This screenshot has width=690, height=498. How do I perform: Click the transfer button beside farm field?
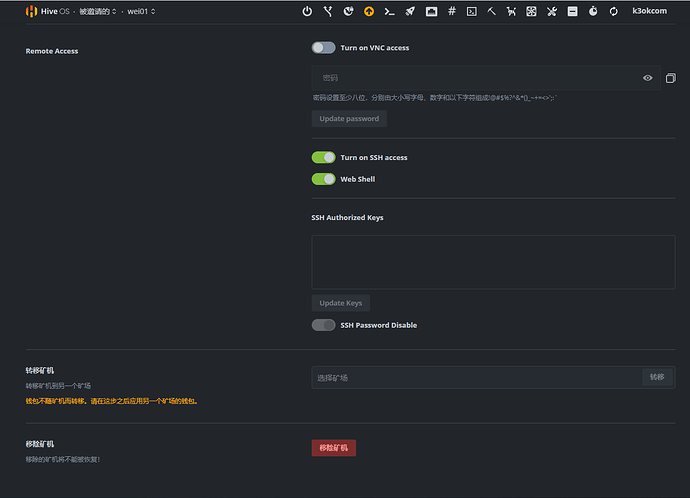pos(657,377)
